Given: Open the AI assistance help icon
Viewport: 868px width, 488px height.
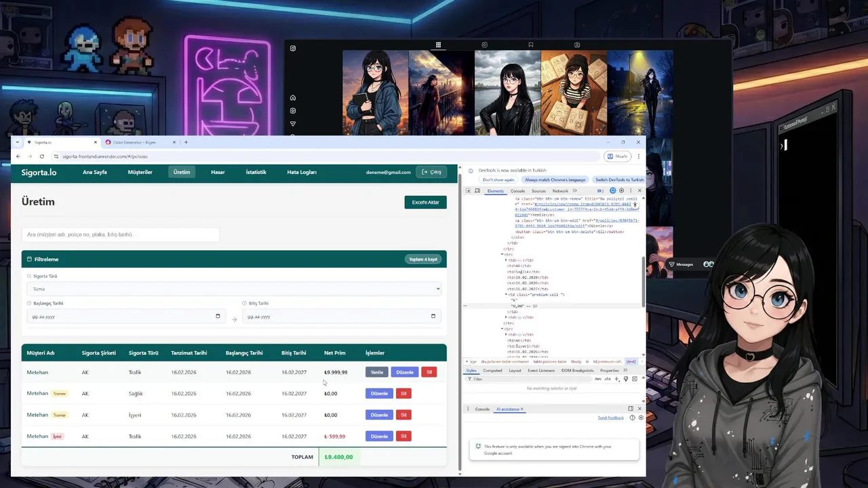Looking at the screenshot, I should tap(633, 418).
